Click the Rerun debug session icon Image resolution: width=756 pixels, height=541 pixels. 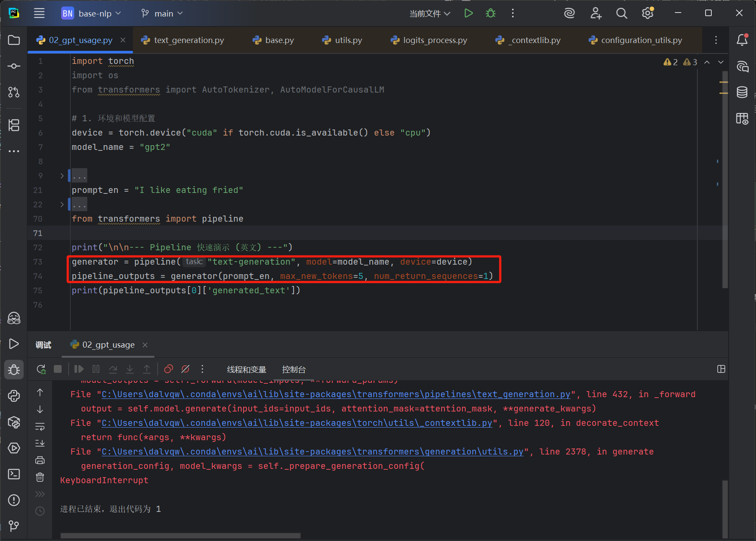tap(41, 369)
